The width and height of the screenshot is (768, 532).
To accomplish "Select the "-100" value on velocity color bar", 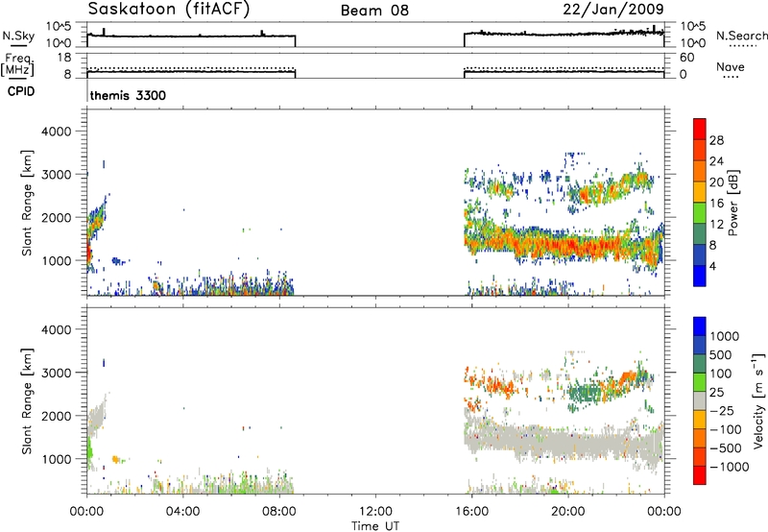I will (x=726, y=429).
